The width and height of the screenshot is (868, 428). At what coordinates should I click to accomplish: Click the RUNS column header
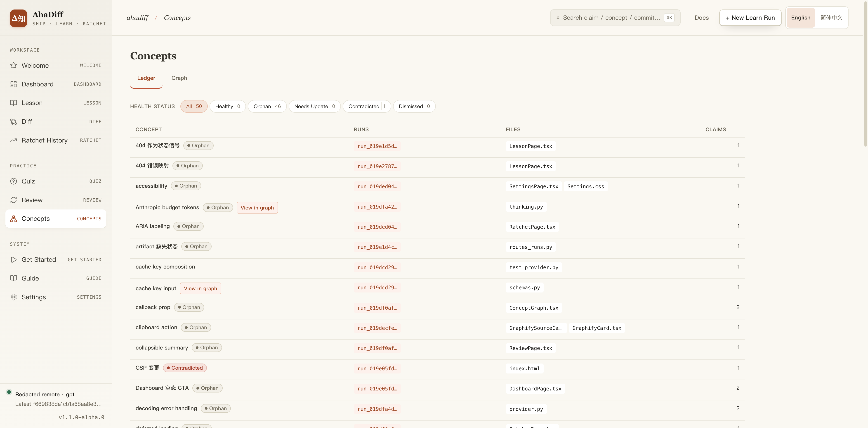[361, 130]
